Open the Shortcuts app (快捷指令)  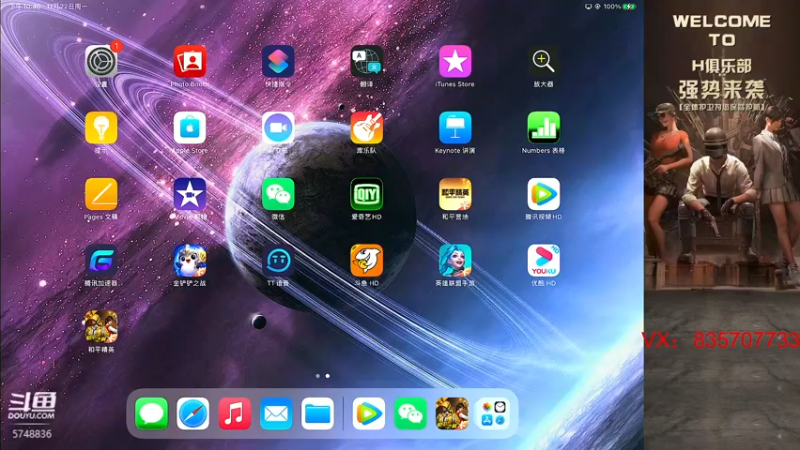coord(278,61)
